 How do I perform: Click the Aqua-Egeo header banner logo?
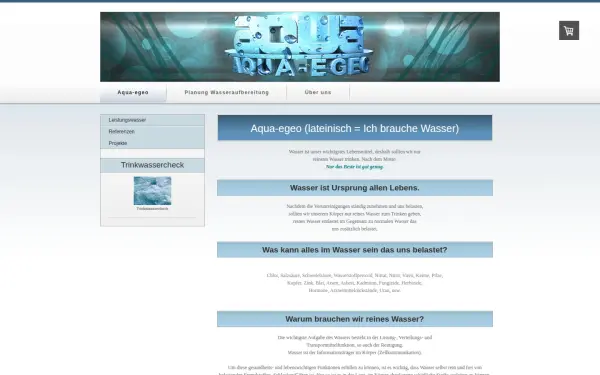[300, 47]
